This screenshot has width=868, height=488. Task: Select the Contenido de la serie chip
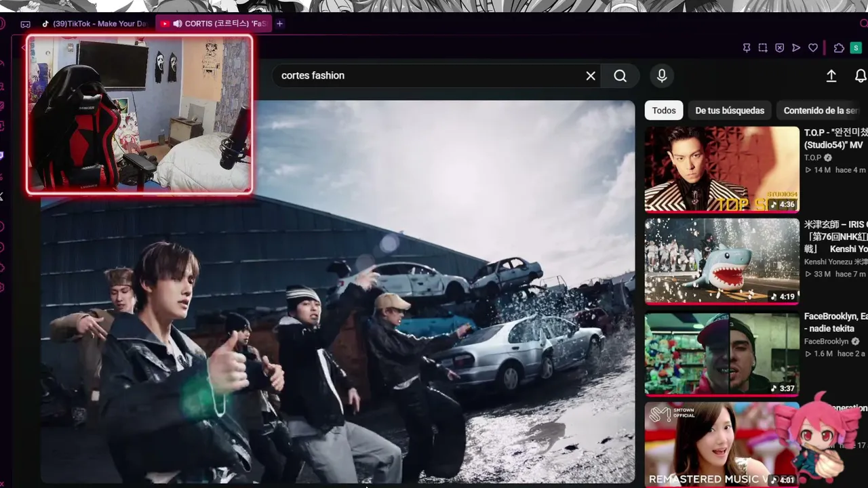(822, 110)
